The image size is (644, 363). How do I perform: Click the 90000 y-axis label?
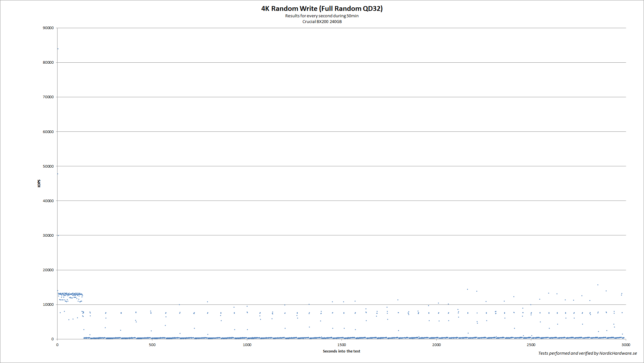[x=48, y=28]
